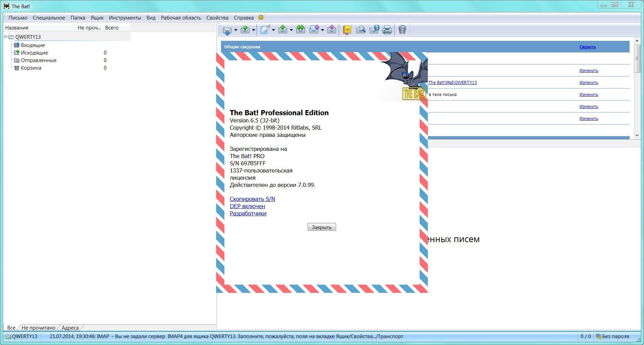The width and height of the screenshot is (644, 345).
Task: Click the Find messages magnifier icon
Action: coord(361,30)
